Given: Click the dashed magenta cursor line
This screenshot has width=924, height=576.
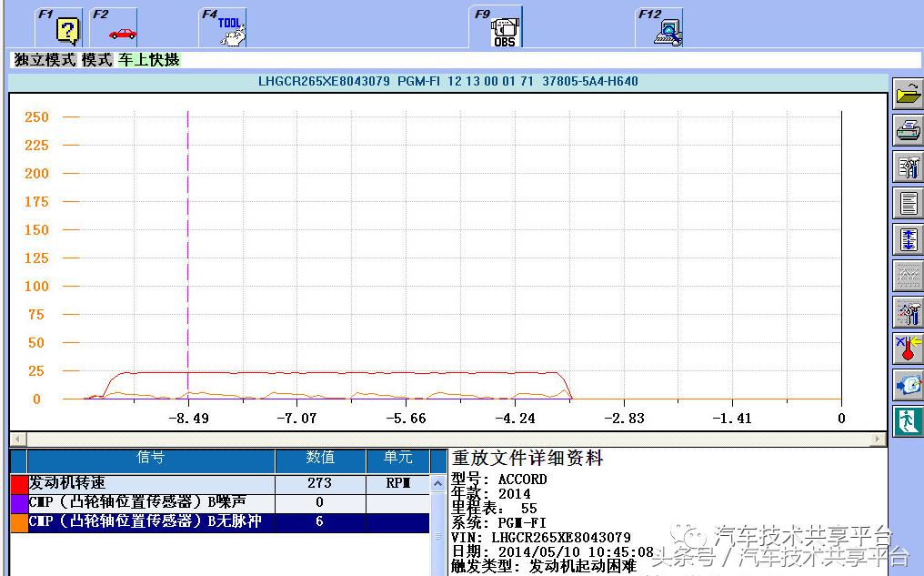Looking at the screenshot, I should pyautogui.click(x=188, y=254).
